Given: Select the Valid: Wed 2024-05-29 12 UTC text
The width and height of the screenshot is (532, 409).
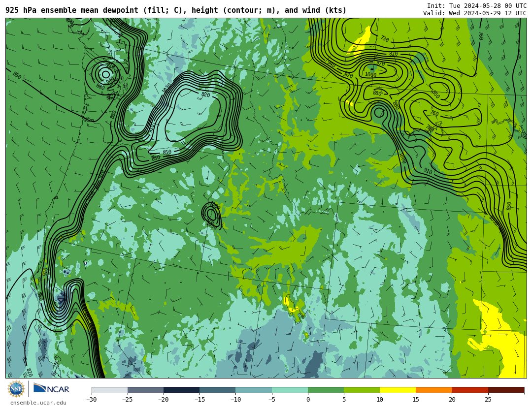Looking at the screenshot, I should click(x=475, y=13).
